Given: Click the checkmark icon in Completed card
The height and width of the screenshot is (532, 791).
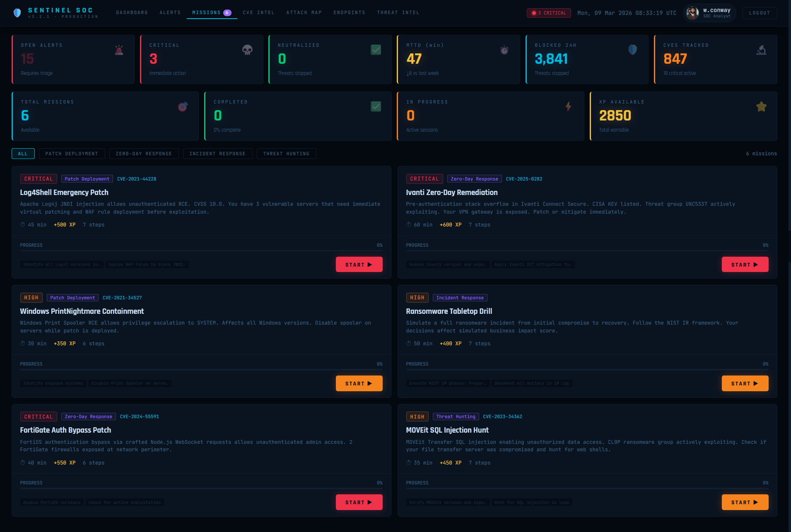Looking at the screenshot, I should click(x=376, y=106).
